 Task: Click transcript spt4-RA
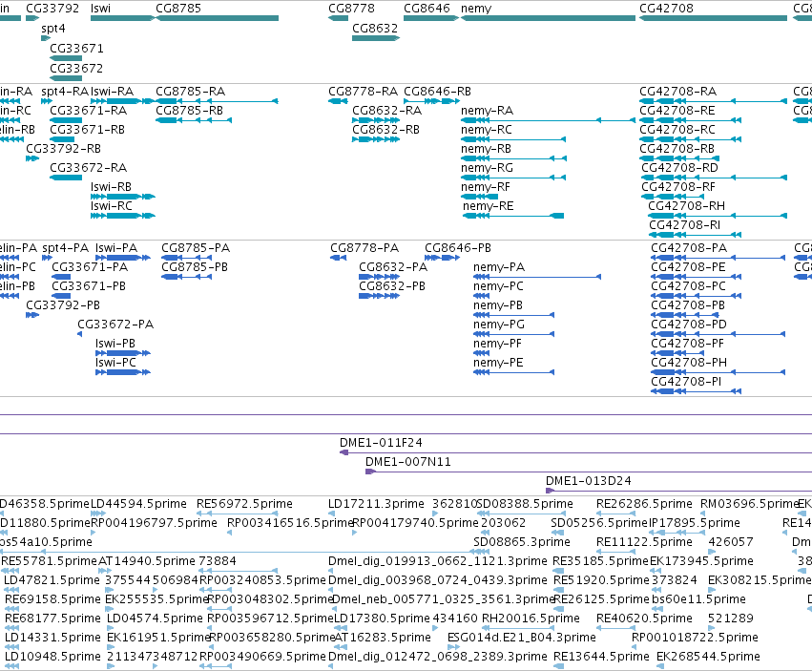coord(47,101)
